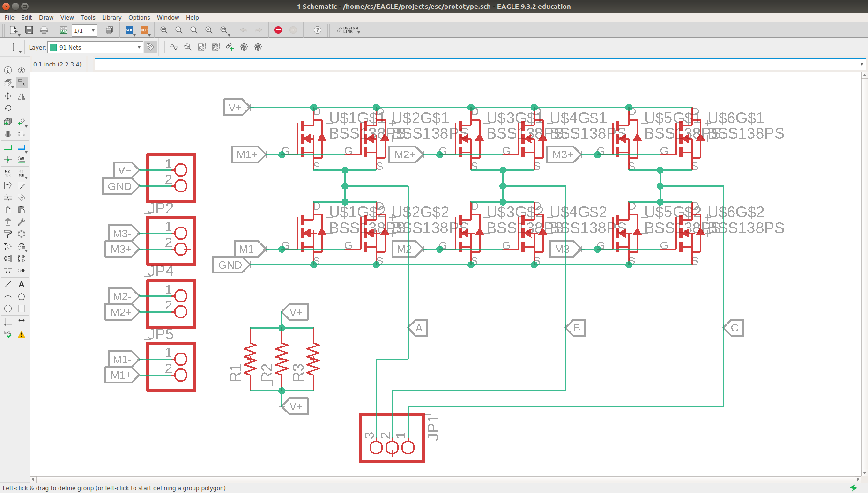Switch to board with SCH/BRD icon
Screen dimensions: 868x493
point(64,30)
